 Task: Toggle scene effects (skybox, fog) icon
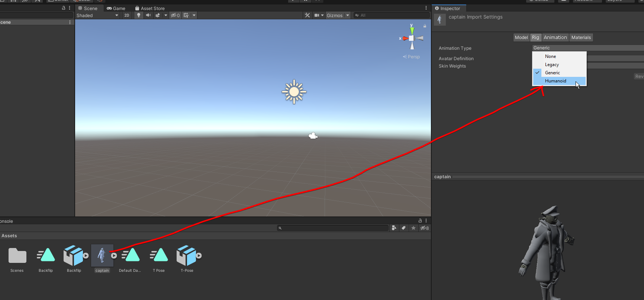[x=158, y=15]
